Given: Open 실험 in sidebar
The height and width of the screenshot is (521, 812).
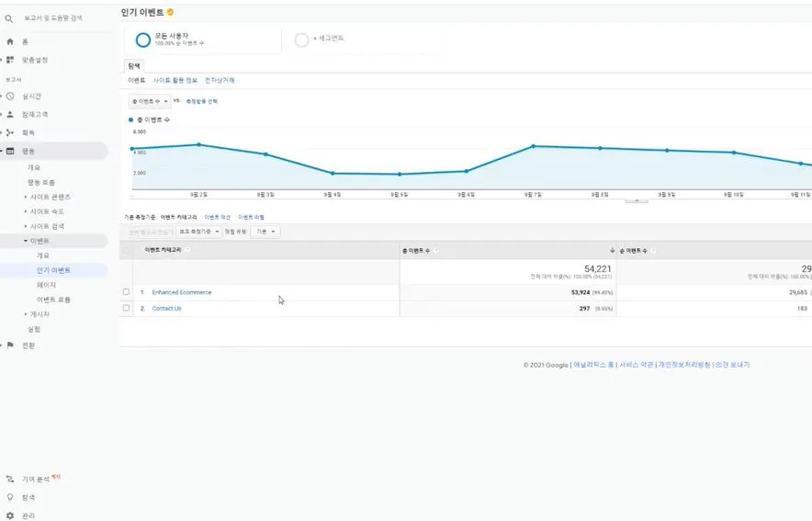Looking at the screenshot, I should tap(34, 329).
